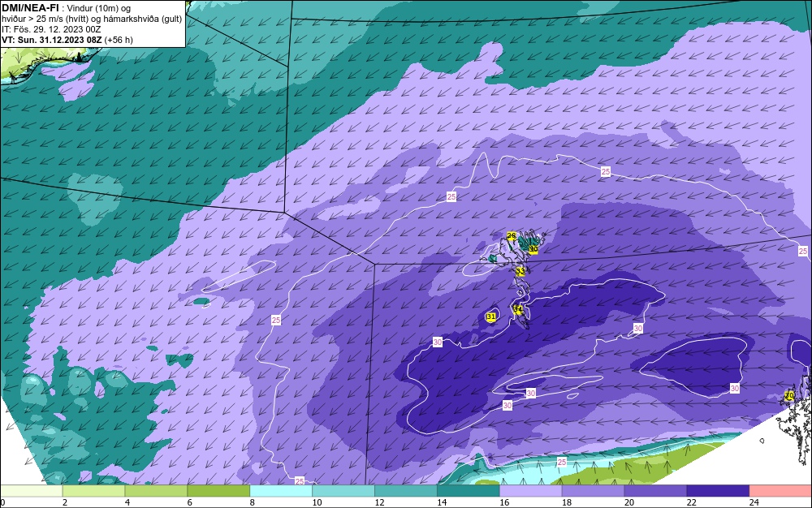
Task: Select the 16–18 m/s lavender legend swatch
Action: pyautogui.click(x=530, y=491)
